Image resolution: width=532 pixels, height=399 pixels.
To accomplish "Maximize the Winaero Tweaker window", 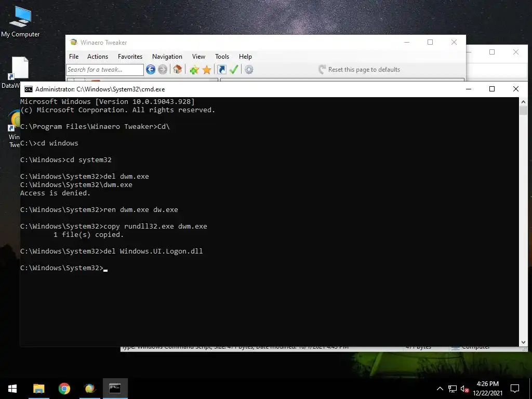I will (430, 42).
